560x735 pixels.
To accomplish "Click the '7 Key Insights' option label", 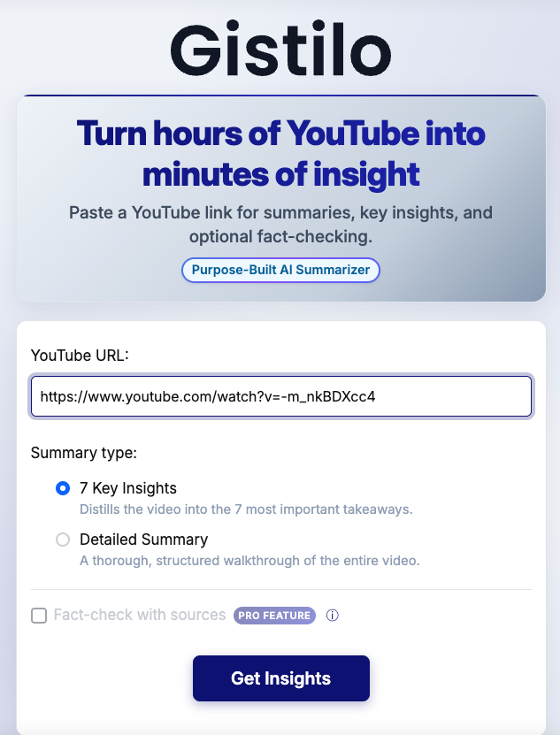I will (x=128, y=488).
